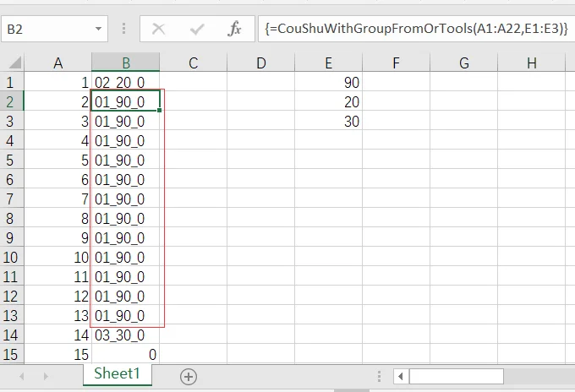This screenshot has height=392, width=575.
Task: Click the Cancel X icon in formula bar
Action: [x=158, y=29]
